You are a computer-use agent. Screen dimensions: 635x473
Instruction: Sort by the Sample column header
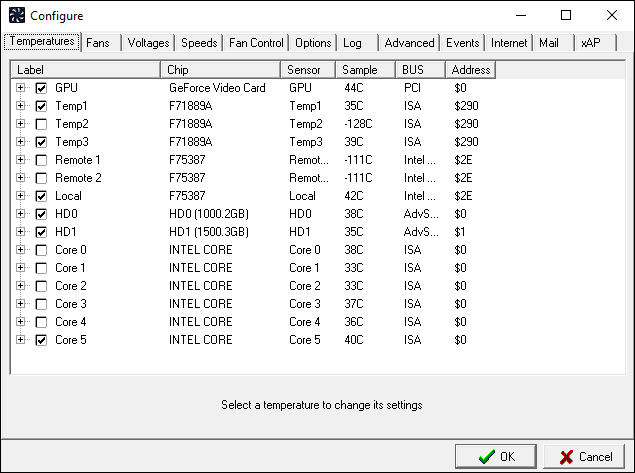[x=366, y=70]
